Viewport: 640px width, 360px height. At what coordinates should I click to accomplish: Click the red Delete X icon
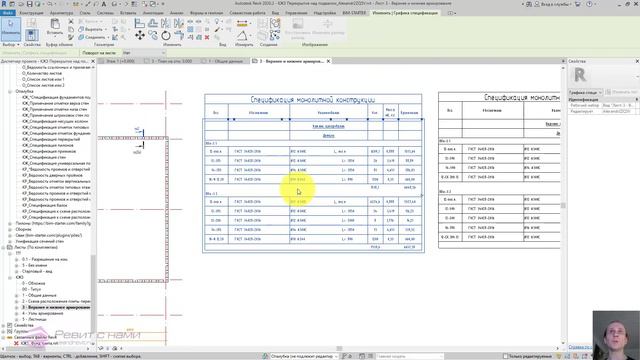207,37
